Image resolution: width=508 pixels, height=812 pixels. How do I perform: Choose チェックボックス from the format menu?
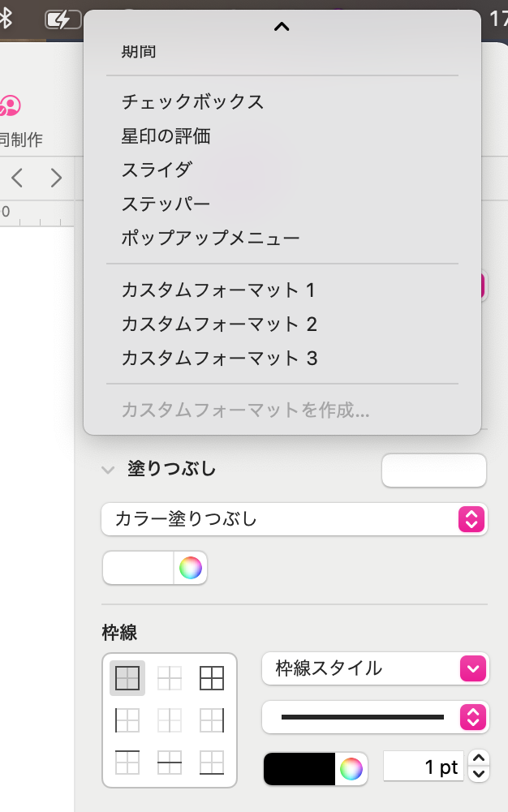tap(193, 102)
